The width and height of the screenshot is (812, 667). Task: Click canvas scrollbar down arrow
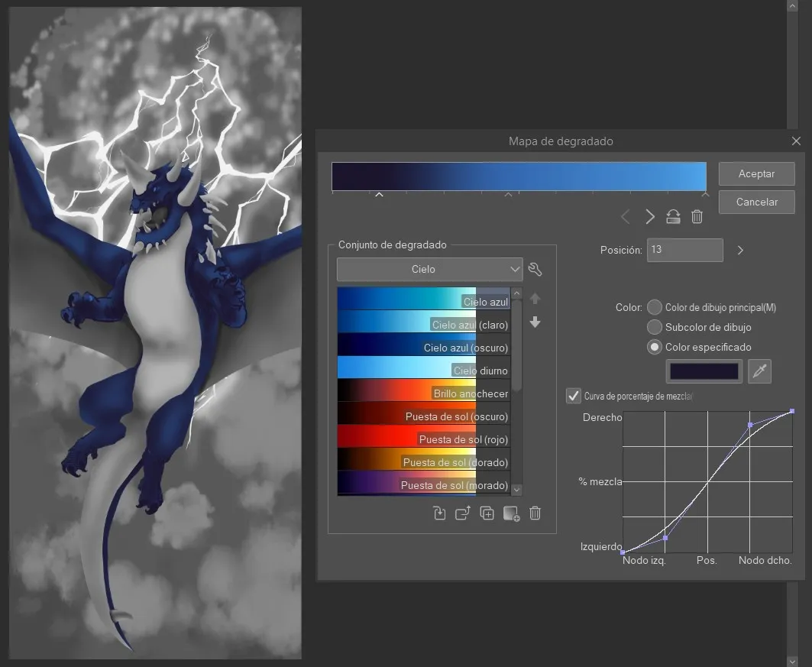[792, 662]
